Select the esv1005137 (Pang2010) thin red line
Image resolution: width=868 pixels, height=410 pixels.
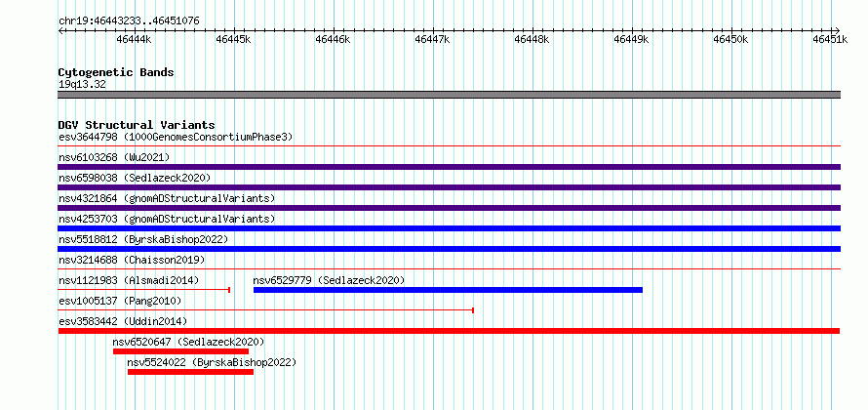click(x=265, y=310)
